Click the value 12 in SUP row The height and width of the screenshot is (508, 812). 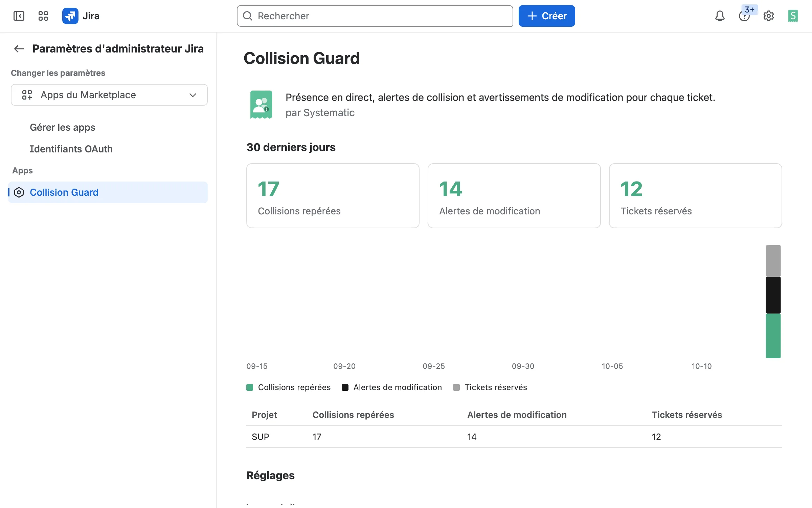pyautogui.click(x=656, y=437)
